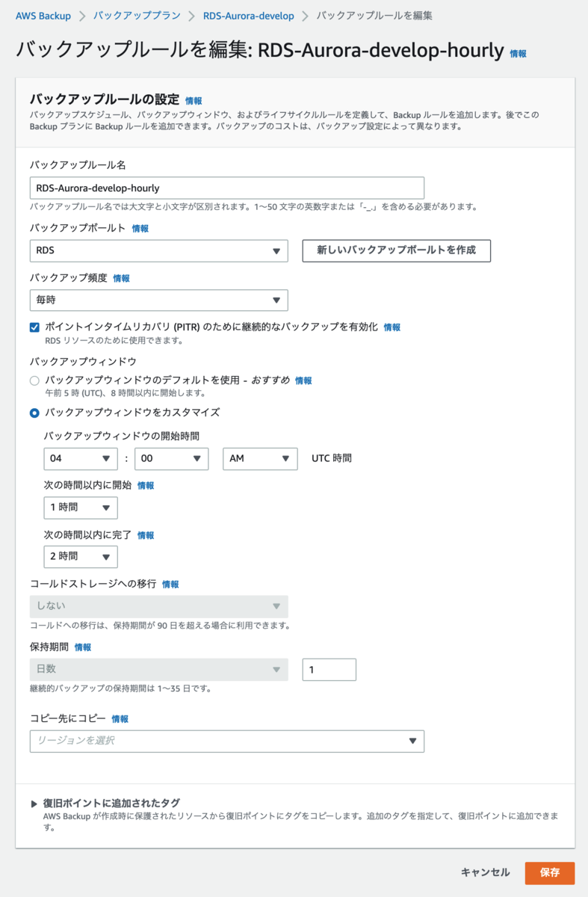Screen dimensions: 588x897
Task: Click the UTC 時間 label
Action: (332, 458)
